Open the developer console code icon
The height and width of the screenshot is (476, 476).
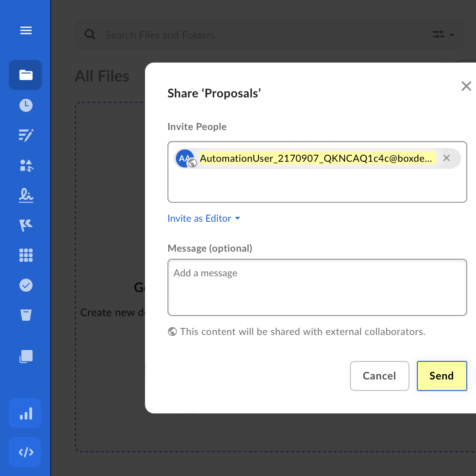(x=25, y=452)
